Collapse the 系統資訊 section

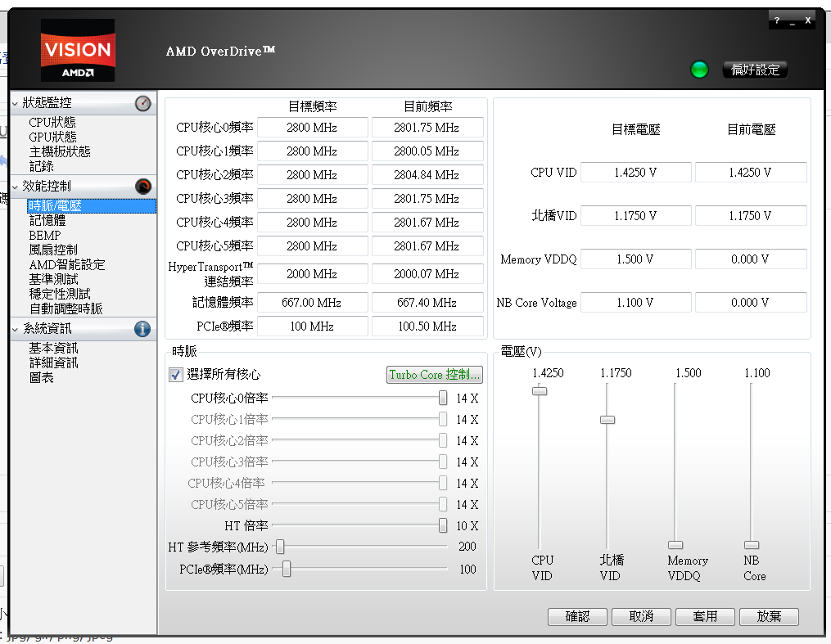[x=15, y=329]
